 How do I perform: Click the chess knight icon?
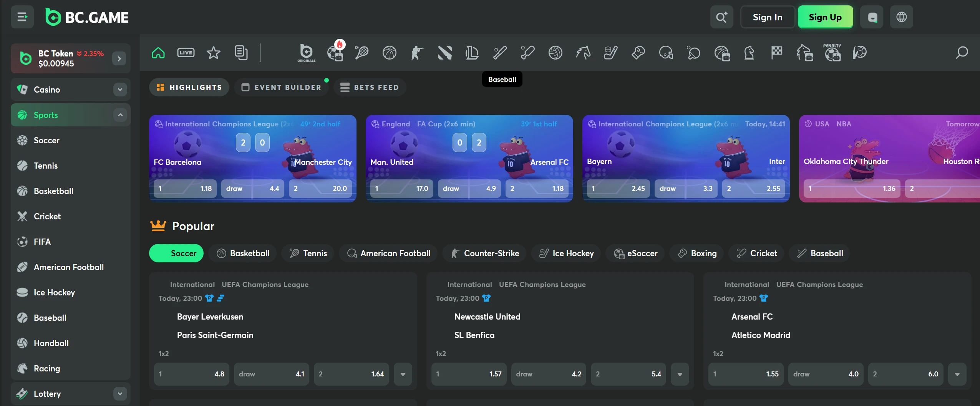point(749,53)
